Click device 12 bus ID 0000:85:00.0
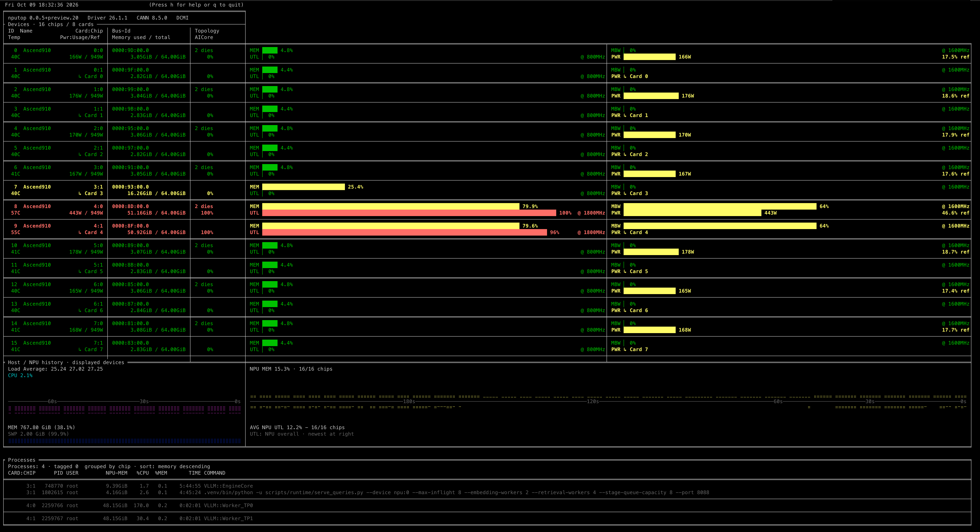980x532 pixels. 131,285
